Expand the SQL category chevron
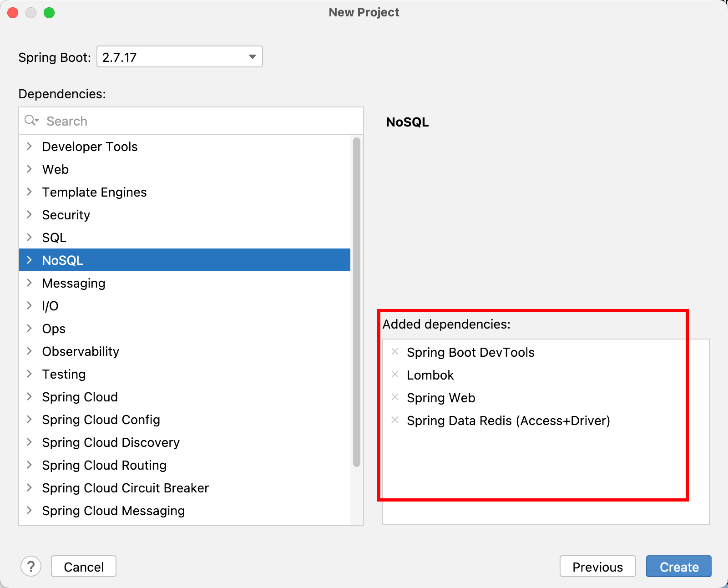This screenshot has width=728, height=588. (30, 237)
